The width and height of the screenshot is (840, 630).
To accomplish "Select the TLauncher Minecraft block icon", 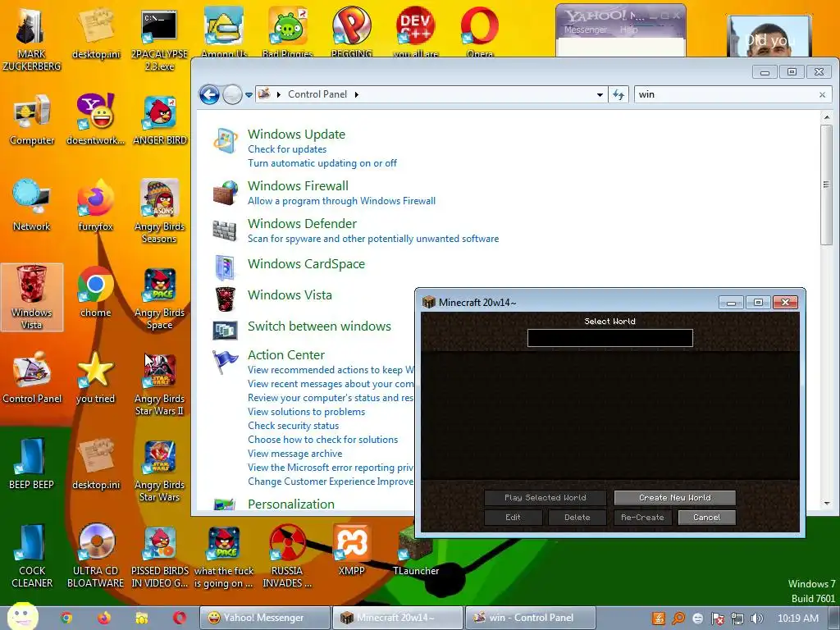I will point(416,550).
